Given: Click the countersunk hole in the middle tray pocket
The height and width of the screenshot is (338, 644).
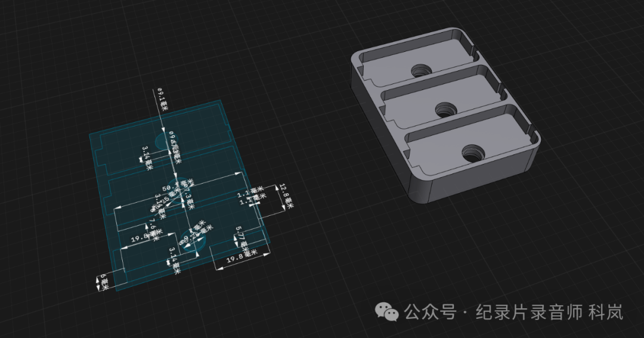Looking at the screenshot, I should tap(445, 110).
